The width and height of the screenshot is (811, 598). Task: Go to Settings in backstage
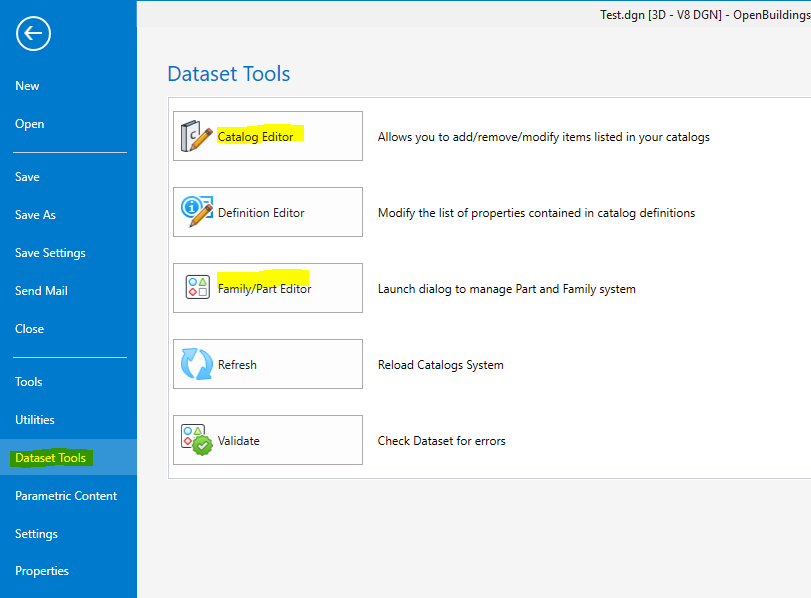(x=36, y=534)
